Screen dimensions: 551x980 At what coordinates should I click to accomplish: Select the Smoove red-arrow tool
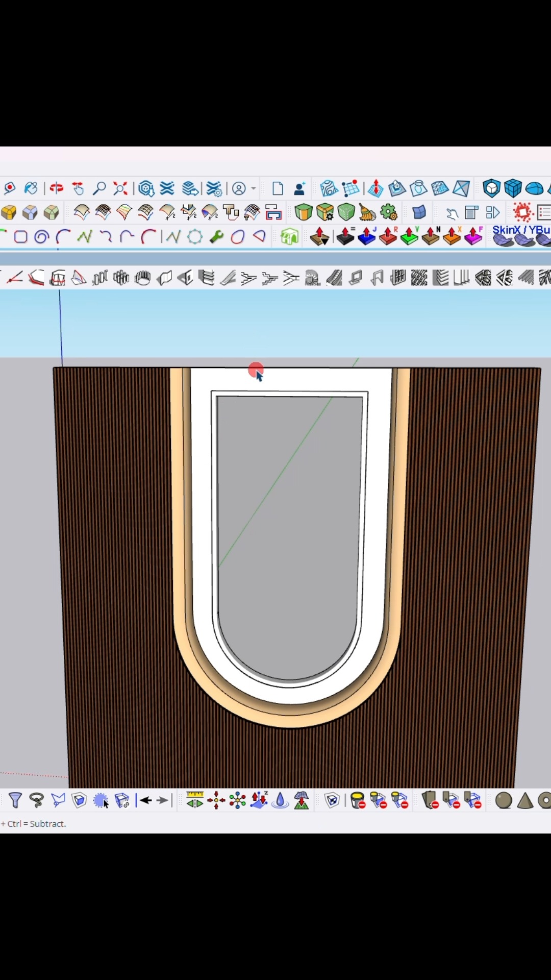375,188
